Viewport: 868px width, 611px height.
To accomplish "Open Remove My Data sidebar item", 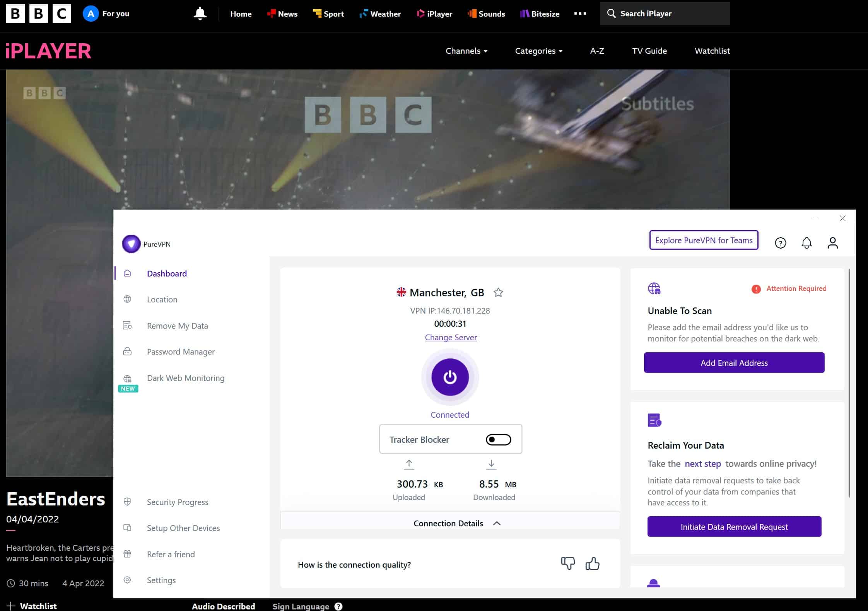I will [177, 326].
